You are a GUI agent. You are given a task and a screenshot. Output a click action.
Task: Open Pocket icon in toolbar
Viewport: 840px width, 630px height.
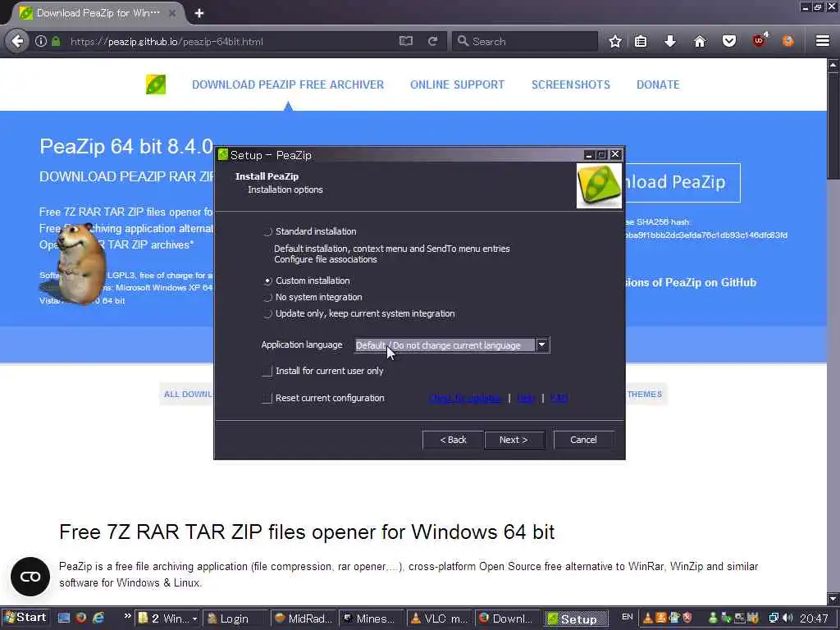coord(729,41)
